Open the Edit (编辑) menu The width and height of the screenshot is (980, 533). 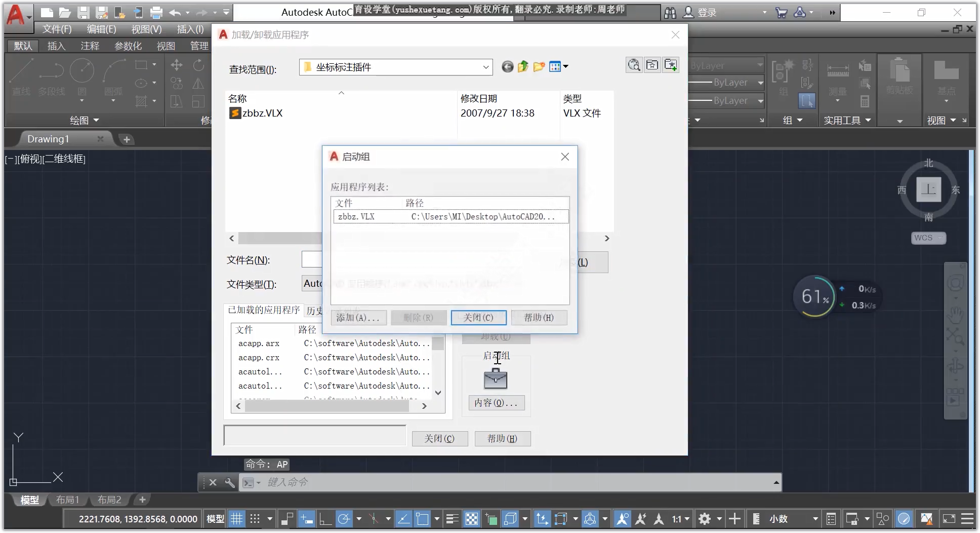(x=101, y=29)
